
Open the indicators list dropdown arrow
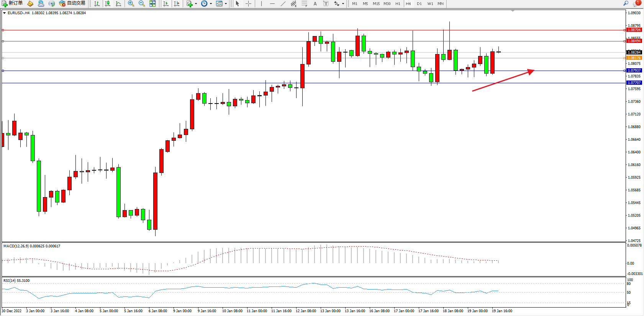tap(196, 3)
